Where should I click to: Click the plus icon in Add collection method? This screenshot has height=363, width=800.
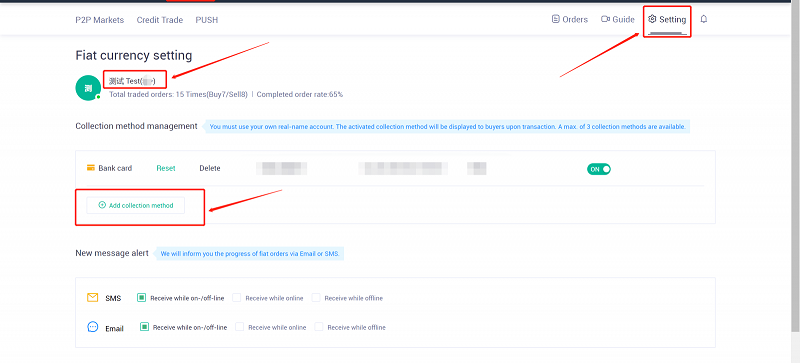(102, 205)
